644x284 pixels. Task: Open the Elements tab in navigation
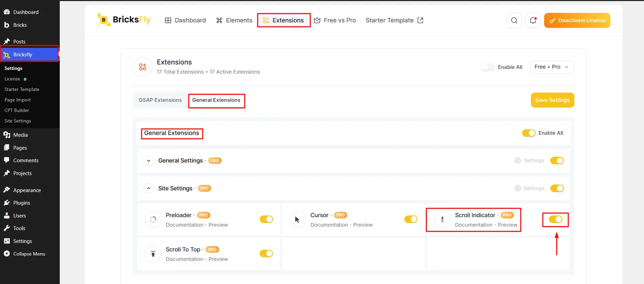click(x=234, y=20)
